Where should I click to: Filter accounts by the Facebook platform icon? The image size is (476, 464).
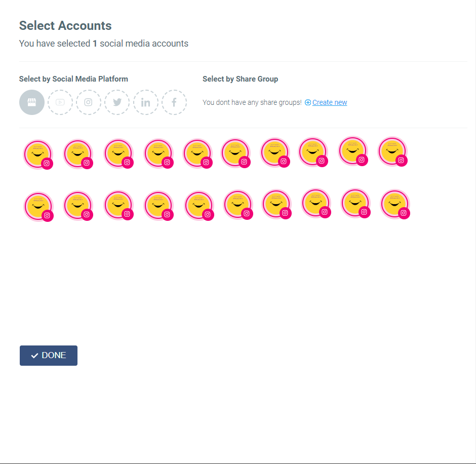(x=174, y=102)
